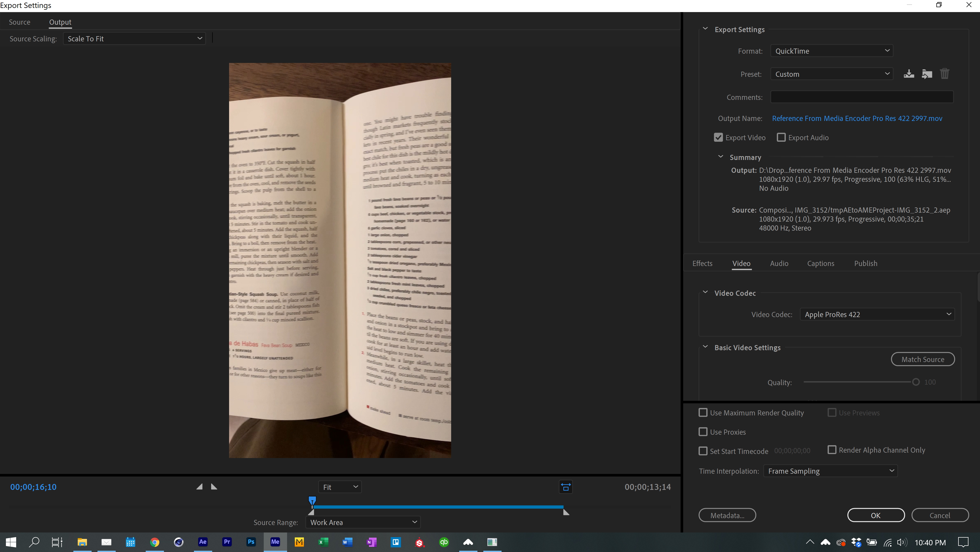Save the current preset
This screenshot has height=552, width=980.
[x=909, y=73]
